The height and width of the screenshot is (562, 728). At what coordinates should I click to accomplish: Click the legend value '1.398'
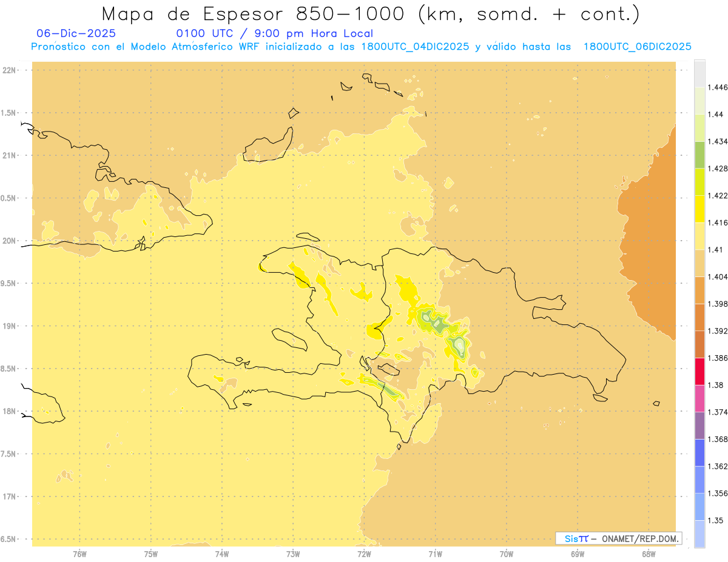(x=718, y=304)
